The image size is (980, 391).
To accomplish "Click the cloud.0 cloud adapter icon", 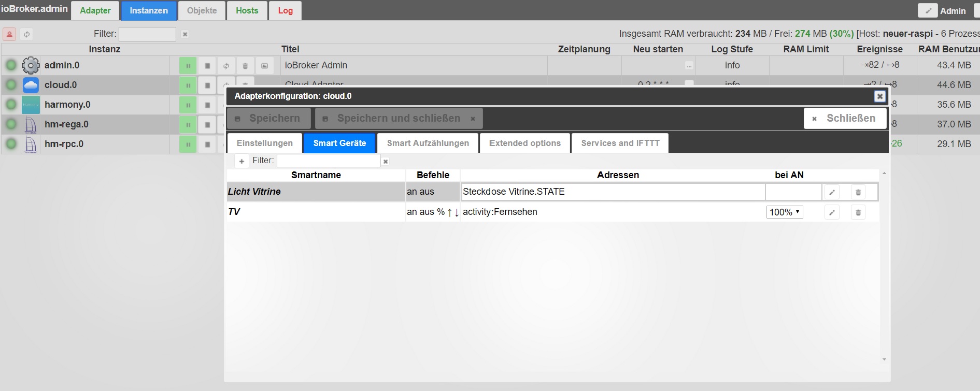I will 31,85.
